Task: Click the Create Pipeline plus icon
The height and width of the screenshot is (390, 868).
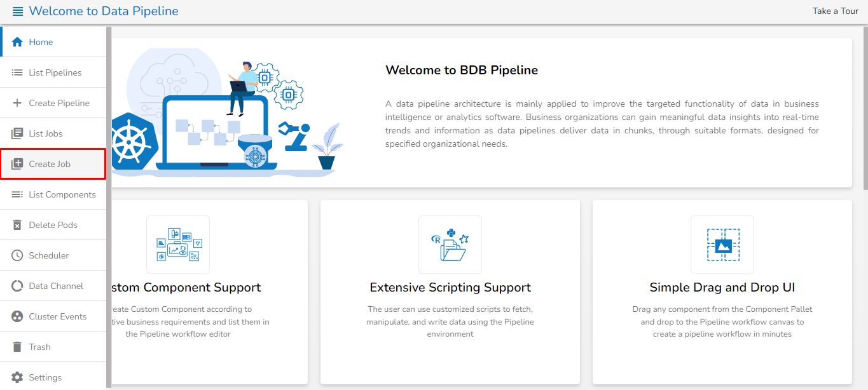Action: point(17,103)
